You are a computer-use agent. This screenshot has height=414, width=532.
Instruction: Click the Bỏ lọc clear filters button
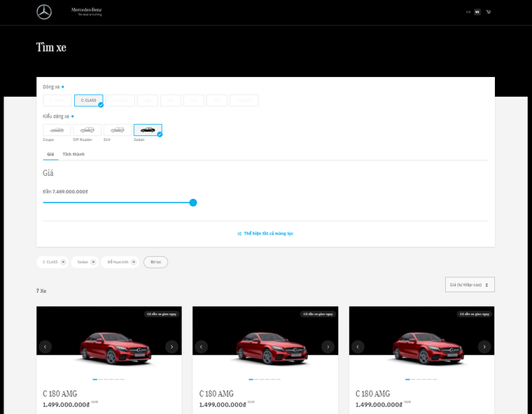coord(155,262)
